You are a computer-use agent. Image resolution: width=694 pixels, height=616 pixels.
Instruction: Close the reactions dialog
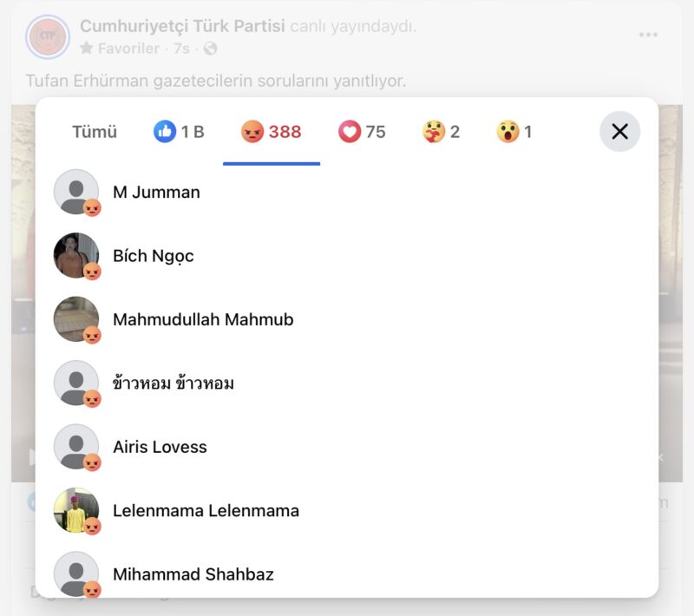coord(619,132)
